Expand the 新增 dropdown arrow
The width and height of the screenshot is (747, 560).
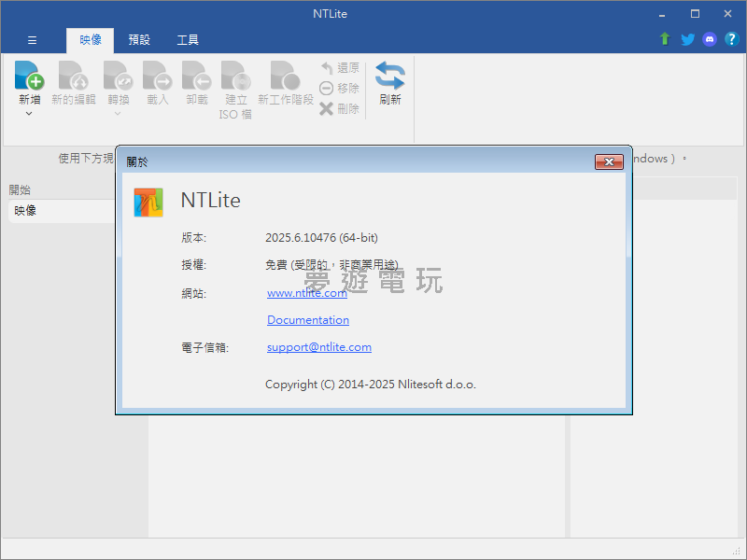click(29, 113)
